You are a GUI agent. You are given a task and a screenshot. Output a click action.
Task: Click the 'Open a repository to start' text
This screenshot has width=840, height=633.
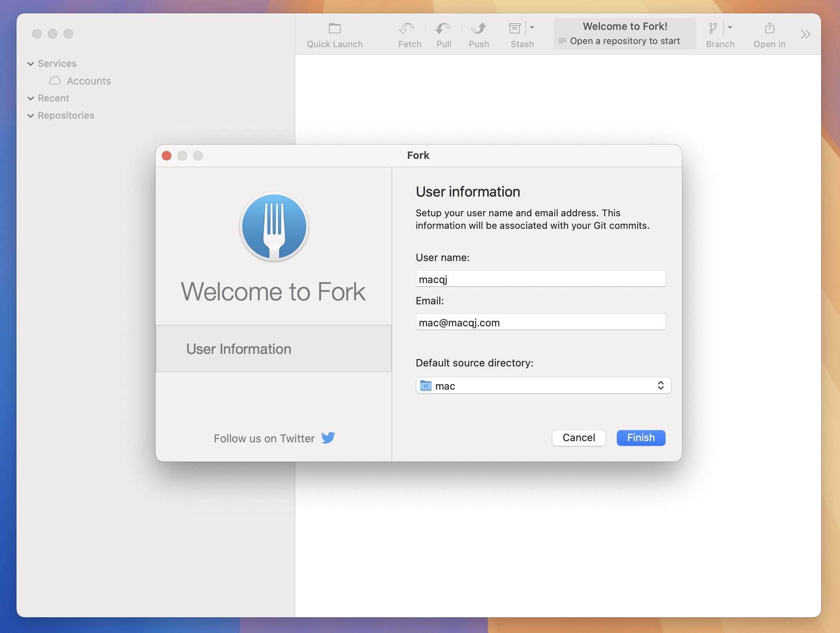click(625, 41)
